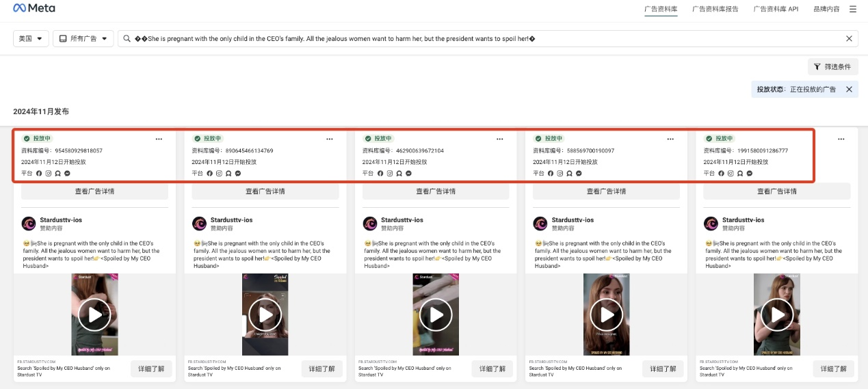Viewport: 868px width, 389px height.
Task: Click the Stardusttv-ios avatar on ad 954580929818057
Action: (29, 224)
